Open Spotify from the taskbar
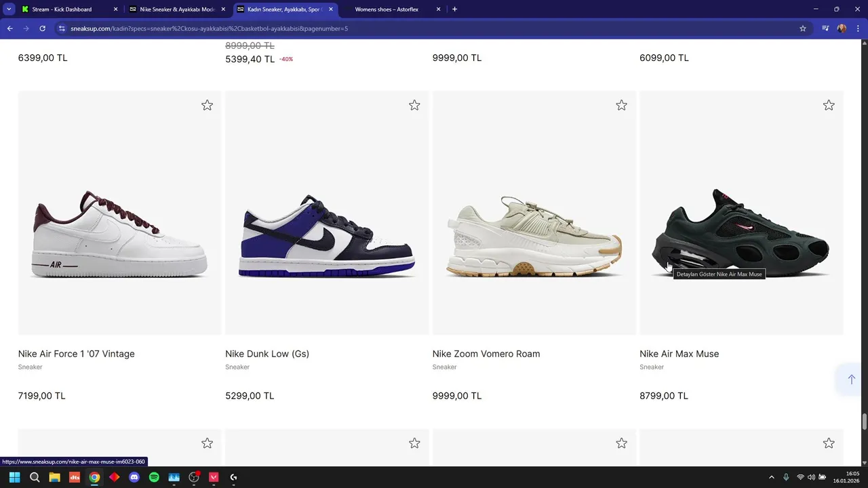The height and width of the screenshot is (488, 868). pos(154,477)
